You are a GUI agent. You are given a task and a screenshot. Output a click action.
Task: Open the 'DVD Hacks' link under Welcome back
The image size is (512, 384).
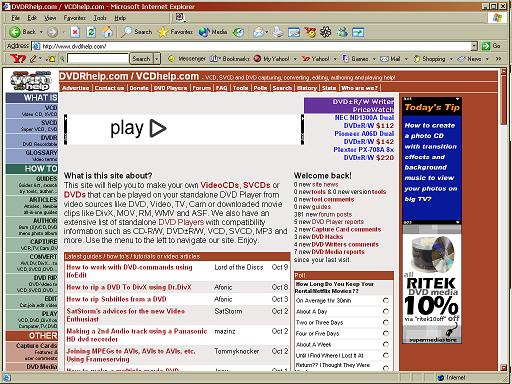click(x=327, y=237)
